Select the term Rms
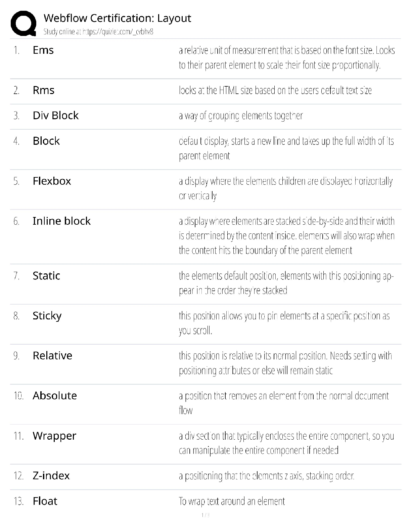Screen dimensions: 411x532 point(43,90)
